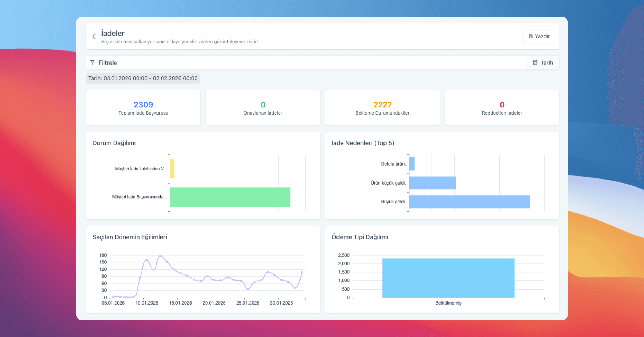Click the highest peak point of trend line
The height and width of the screenshot is (337, 644).
[x=160, y=256]
